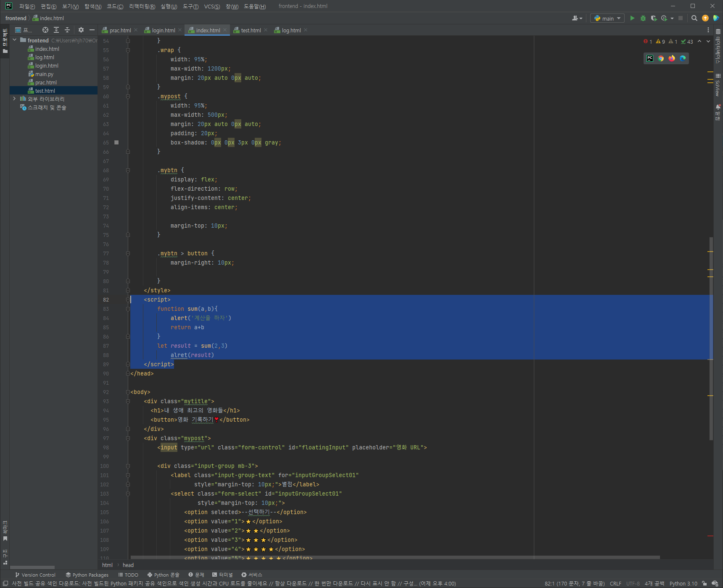The height and width of the screenshot is (588, 723).
Task: Switch to the test.html editor tab
Action: [251, 30]
